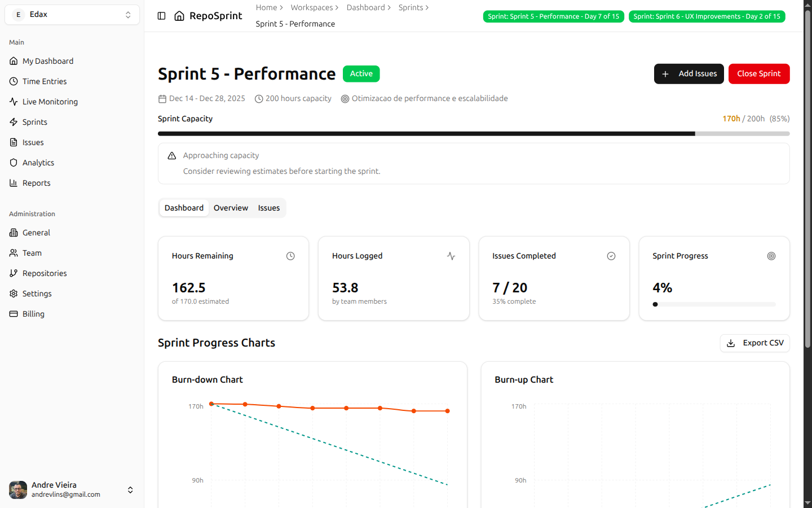The height and width of the screenshot is (508, 812).
Task: Open the Edax workspace switcher
Action: [x=72, y=14]
